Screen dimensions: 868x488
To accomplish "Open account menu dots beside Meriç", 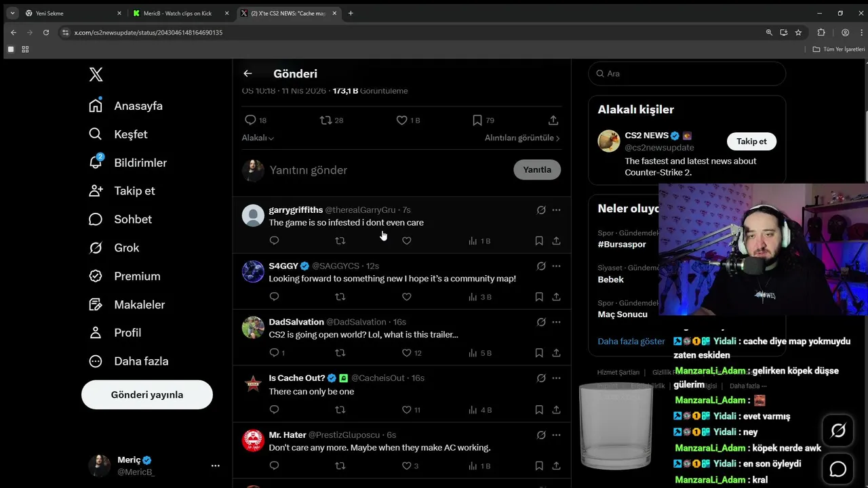I will pyautogui.click(x=215, y=466).
